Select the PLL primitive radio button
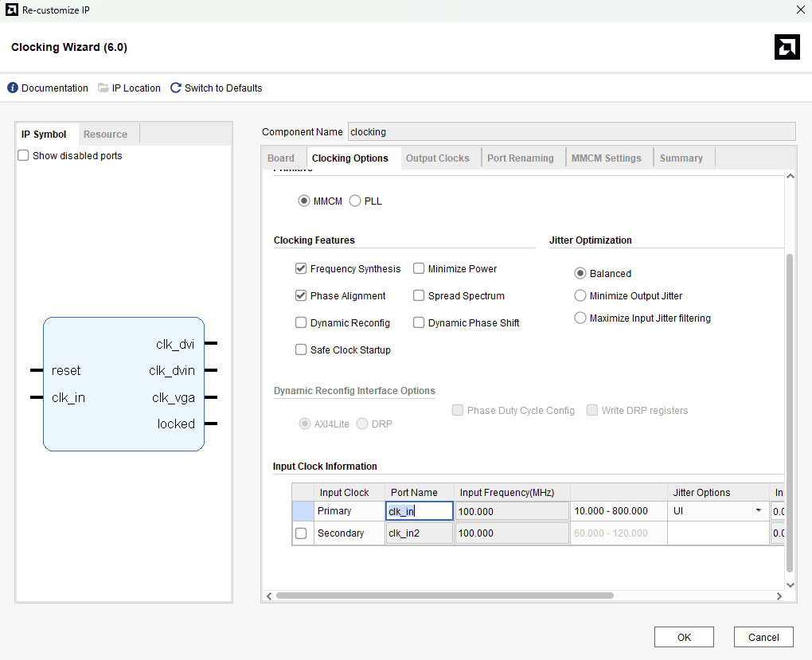This screenshot has width=812, height=660. click(355, 201)
